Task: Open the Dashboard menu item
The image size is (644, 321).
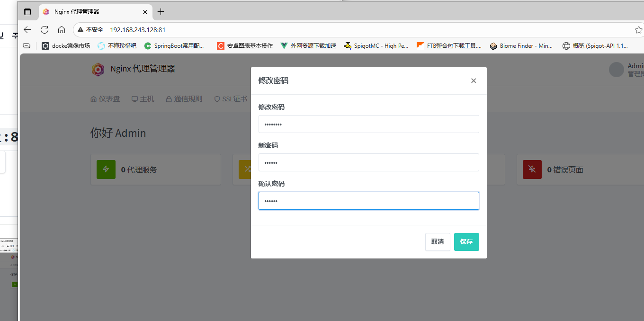Action: point(105,99)
